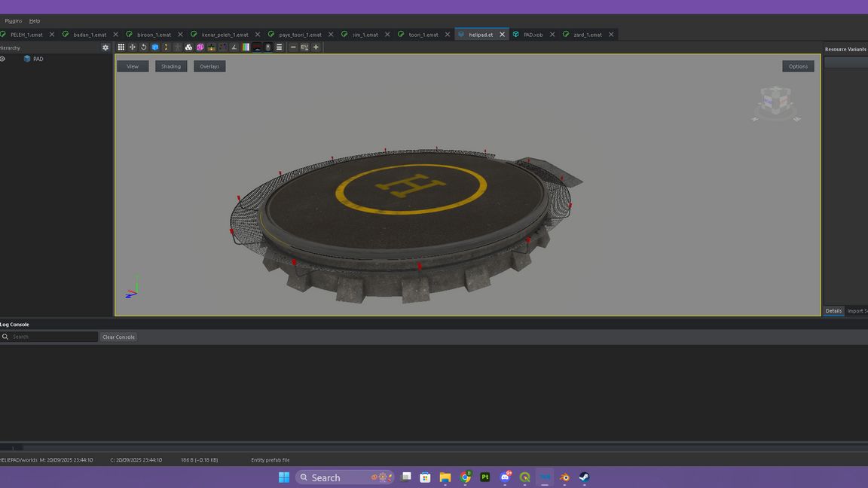Click the Log Console search field
Image resolution: width=868 pixels, height=488 pixels.
53,337
